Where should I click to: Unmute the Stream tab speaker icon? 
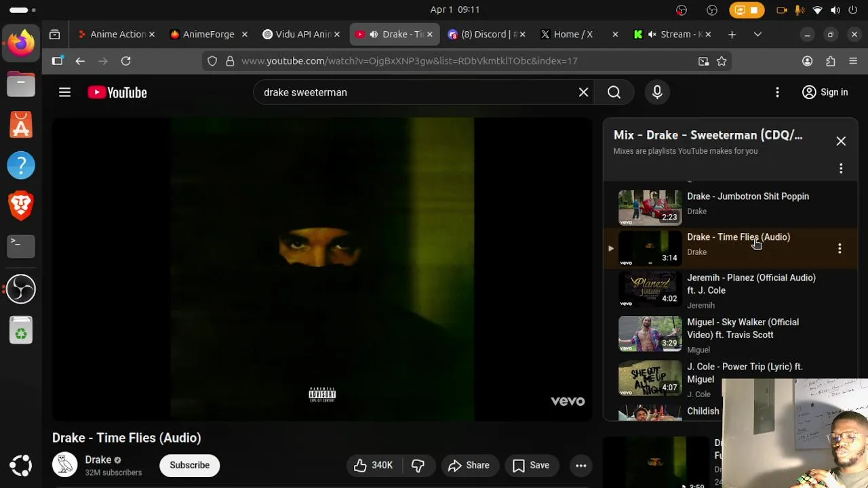click(652, 34)
